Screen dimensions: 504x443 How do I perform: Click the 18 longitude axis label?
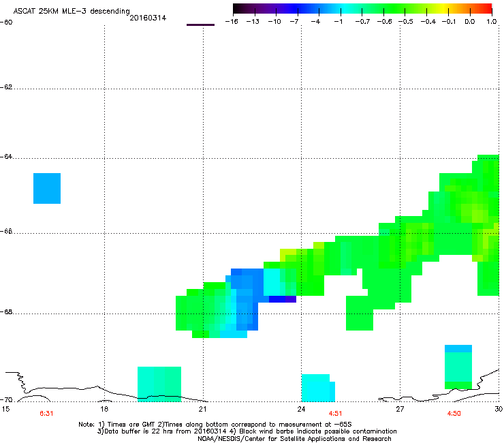pyautogui.click(x=104, y=409)
